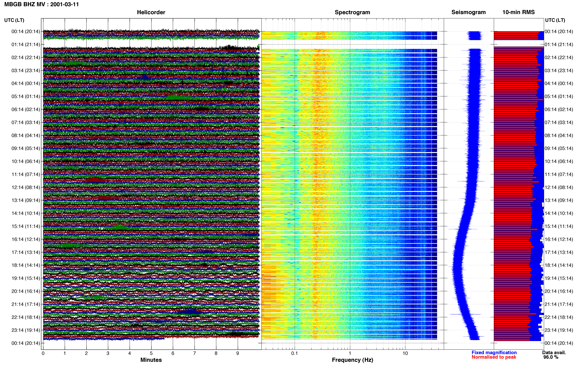Viewport: 588px width, 368px height.
Task: Click left time label '19:14 (15:14)'
Action: (26, 278)
